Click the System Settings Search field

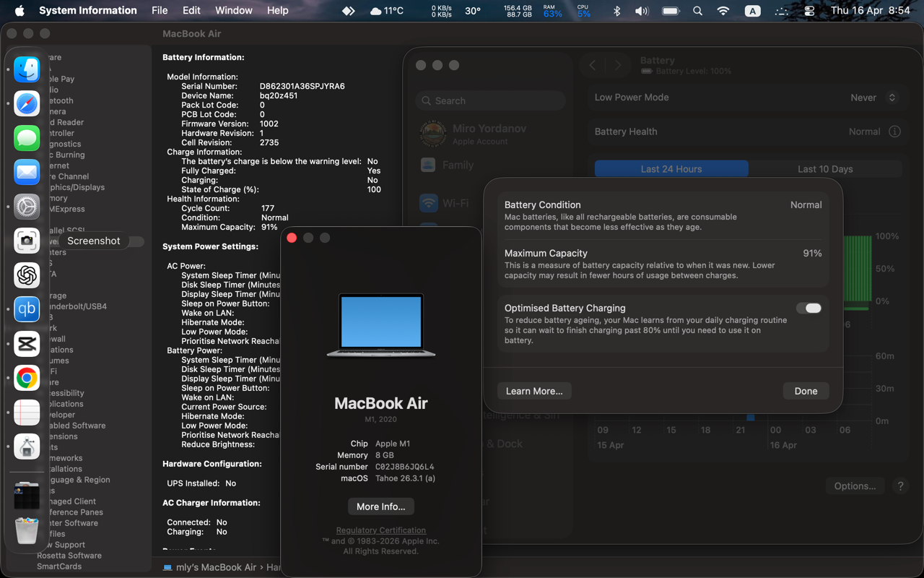pyautogui.click(x=491, y=101)
